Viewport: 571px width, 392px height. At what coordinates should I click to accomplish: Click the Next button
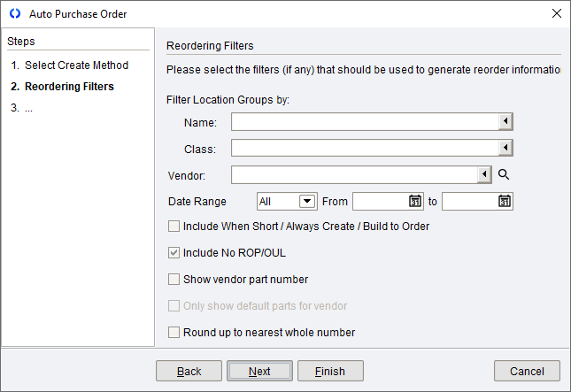click(259, 372)
